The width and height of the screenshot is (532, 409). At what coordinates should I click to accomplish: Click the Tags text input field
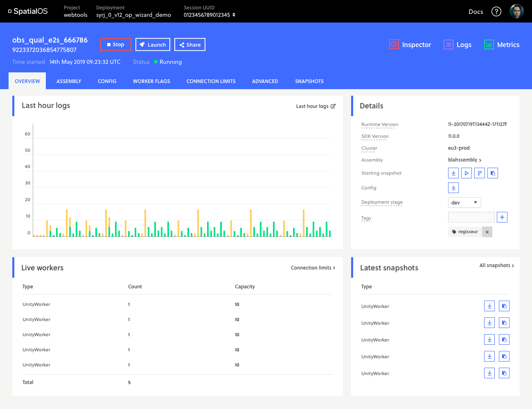[471, 217]
